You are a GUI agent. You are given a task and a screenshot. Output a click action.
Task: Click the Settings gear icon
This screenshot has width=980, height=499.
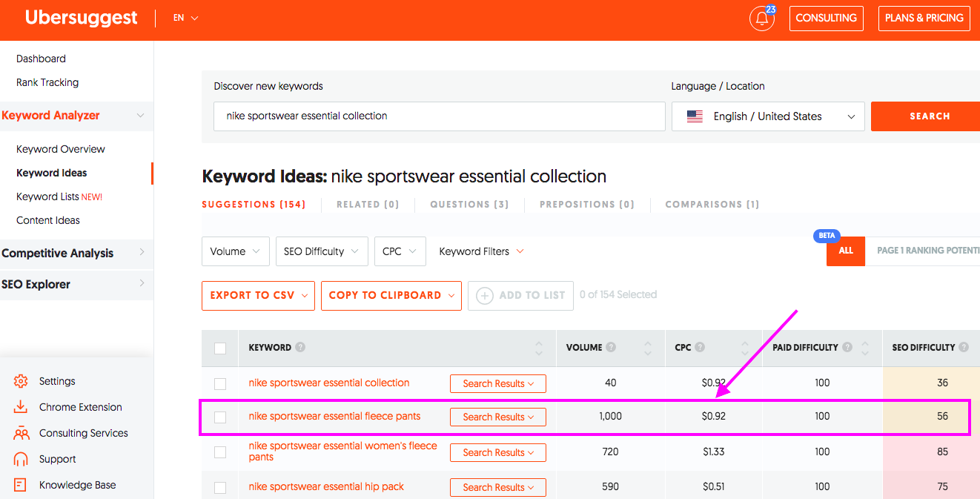click(21, 381)
